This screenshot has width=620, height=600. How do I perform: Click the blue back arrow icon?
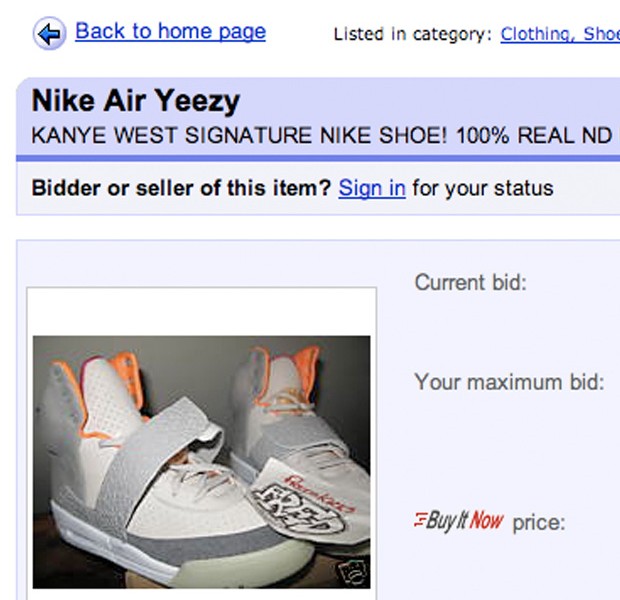49,34
